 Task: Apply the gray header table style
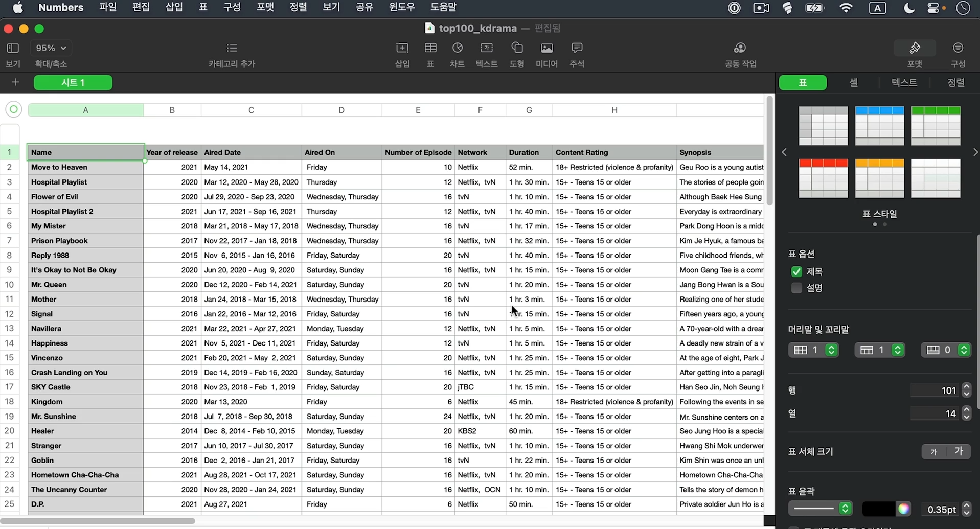point(823,126)
